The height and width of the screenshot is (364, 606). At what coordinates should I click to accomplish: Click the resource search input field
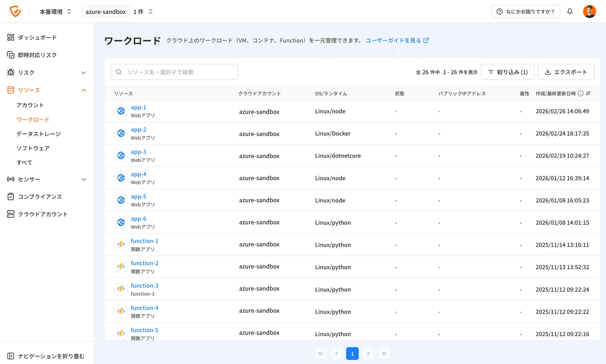[174, 72]
